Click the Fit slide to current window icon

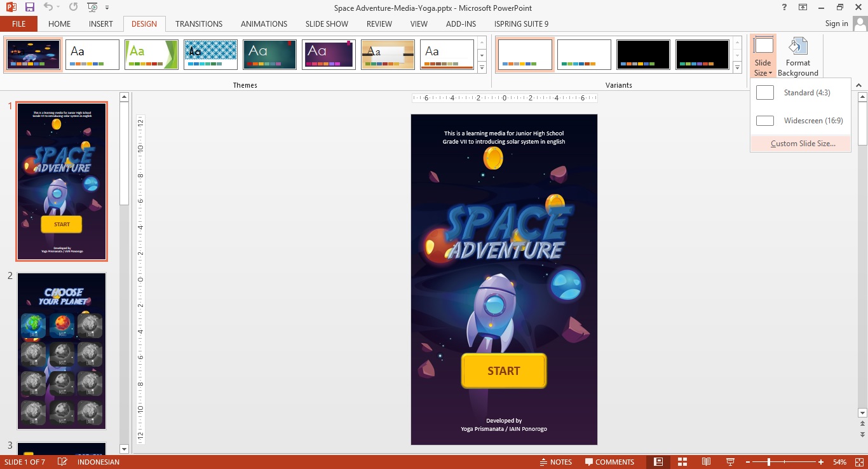(858, 462)
